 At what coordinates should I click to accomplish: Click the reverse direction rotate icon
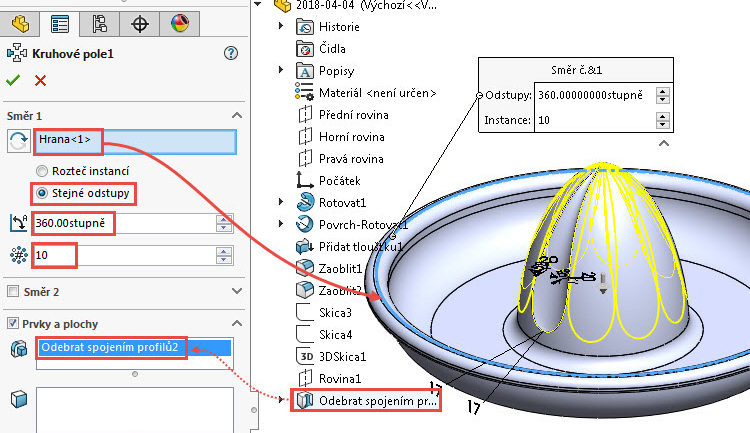(19, 142)
